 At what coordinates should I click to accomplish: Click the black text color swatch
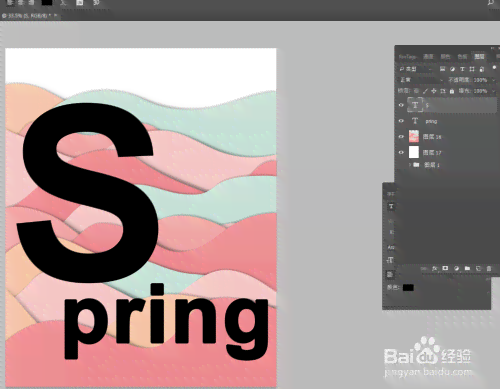click(x=408, y=287)
